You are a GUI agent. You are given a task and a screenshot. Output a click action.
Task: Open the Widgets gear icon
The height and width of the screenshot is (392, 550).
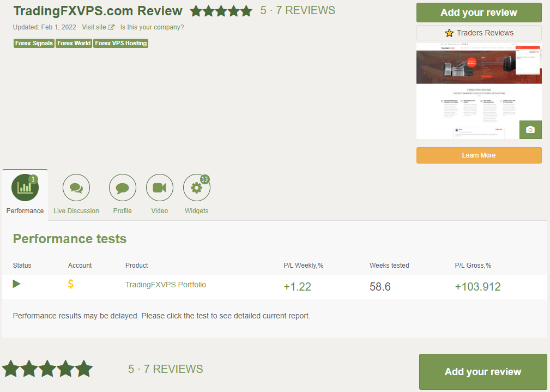196,187
